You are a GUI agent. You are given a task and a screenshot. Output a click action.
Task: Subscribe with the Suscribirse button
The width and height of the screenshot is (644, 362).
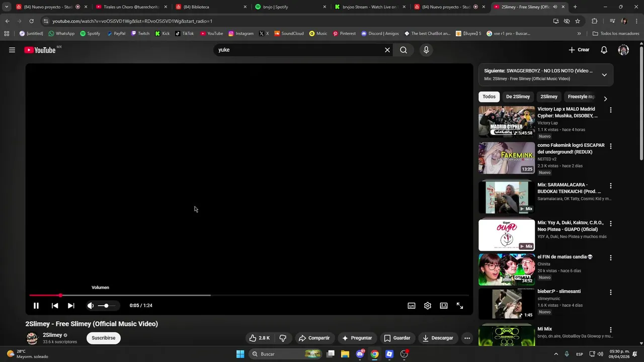point(104,338)
